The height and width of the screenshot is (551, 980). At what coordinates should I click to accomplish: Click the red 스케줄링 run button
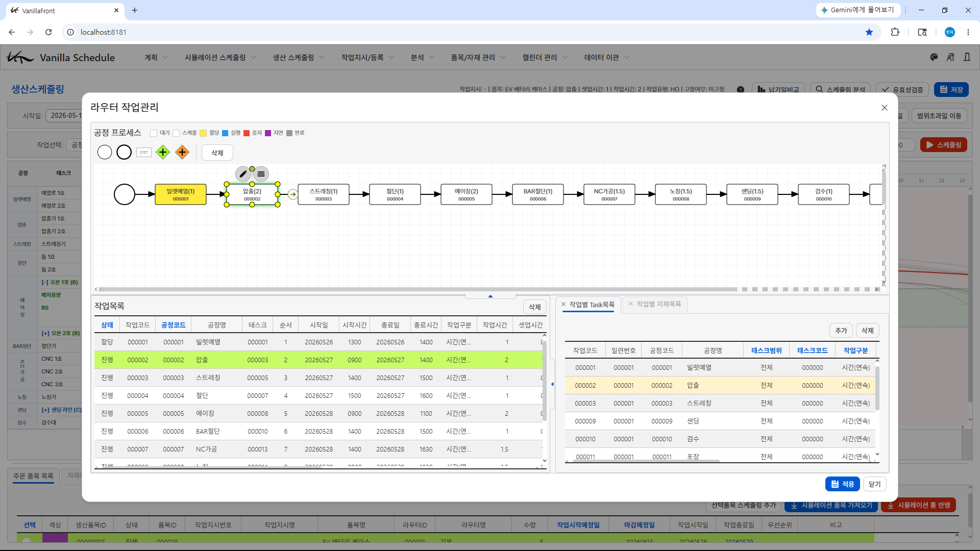tap(944, 145)
